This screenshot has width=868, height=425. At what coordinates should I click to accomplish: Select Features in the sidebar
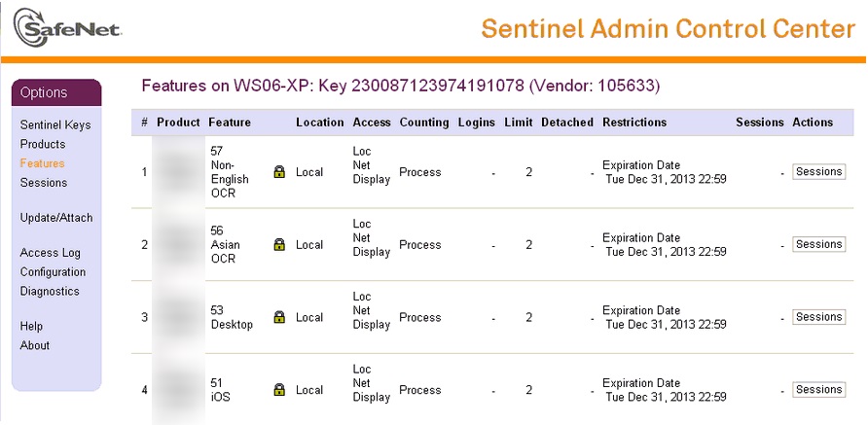click(43, 163)
